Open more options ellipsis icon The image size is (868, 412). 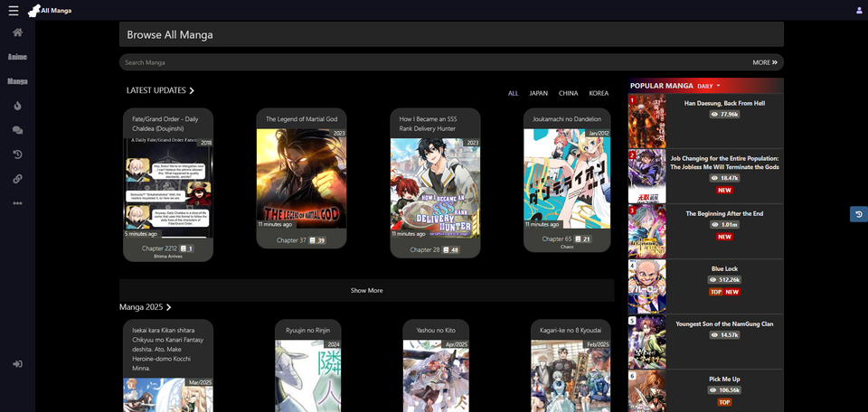click(x=18, y=203)
